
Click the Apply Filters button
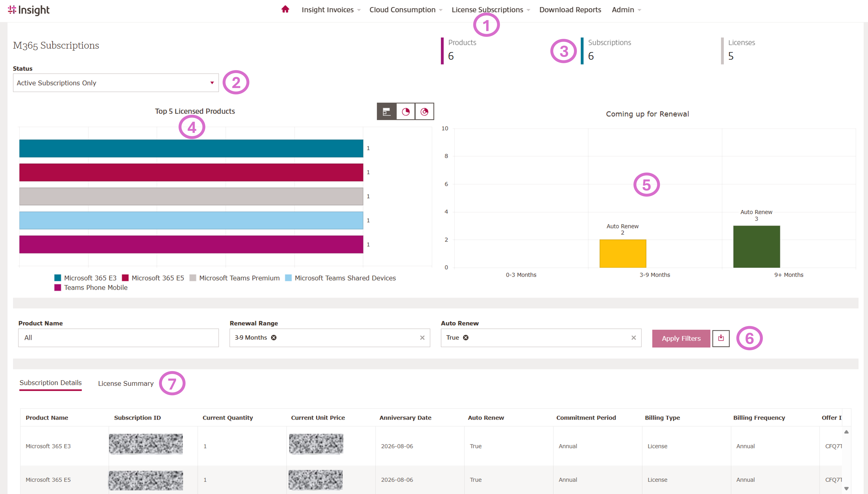pyautogui.click(x=681, y=338)
